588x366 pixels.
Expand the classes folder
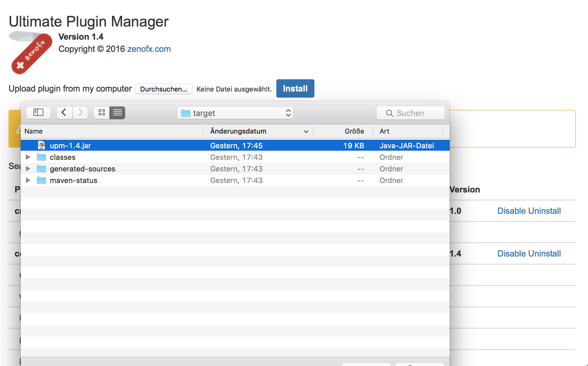pos(28,157)
